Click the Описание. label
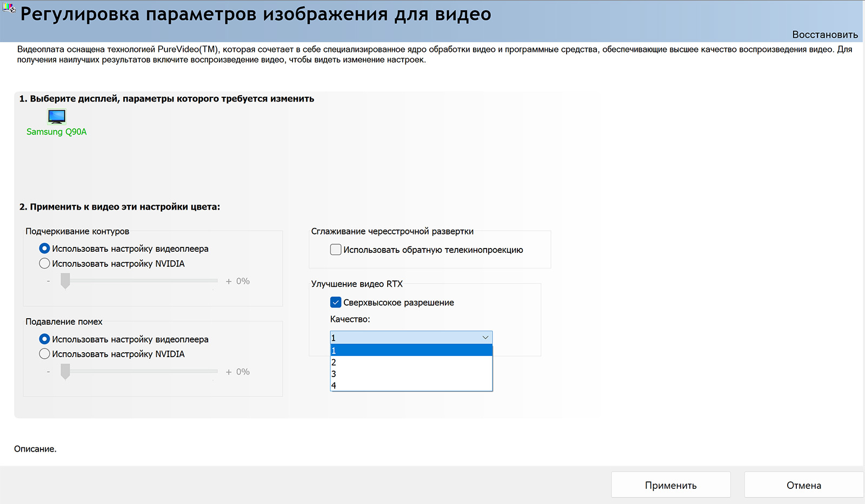The image size is (865, 504). pos(35,449)
